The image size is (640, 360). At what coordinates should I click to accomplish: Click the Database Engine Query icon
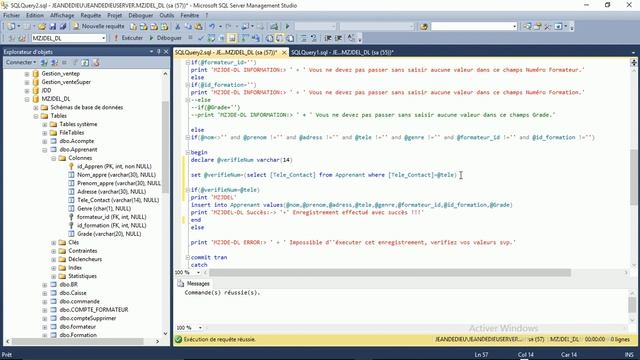tap(133, 27)
